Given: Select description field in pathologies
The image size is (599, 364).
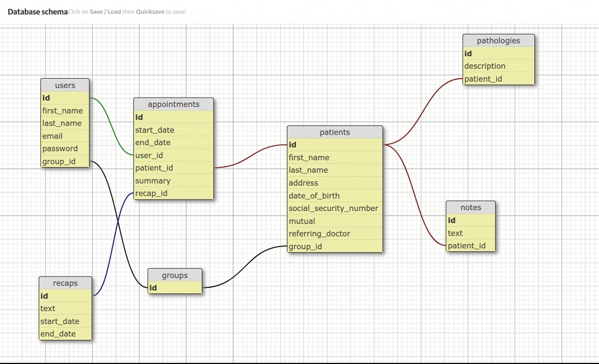Looking at the screenshot, I should 499,66.
